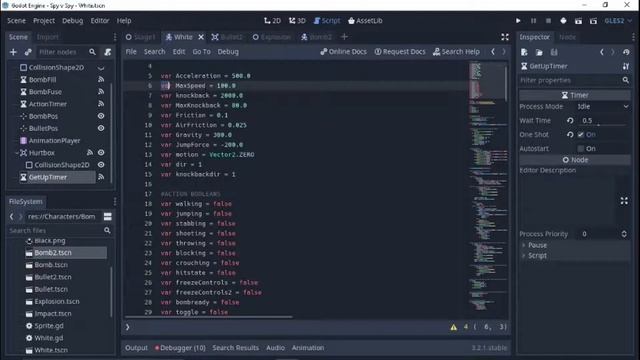
Task: Toggle the scripts panel arrow
Action: (127, 327)
